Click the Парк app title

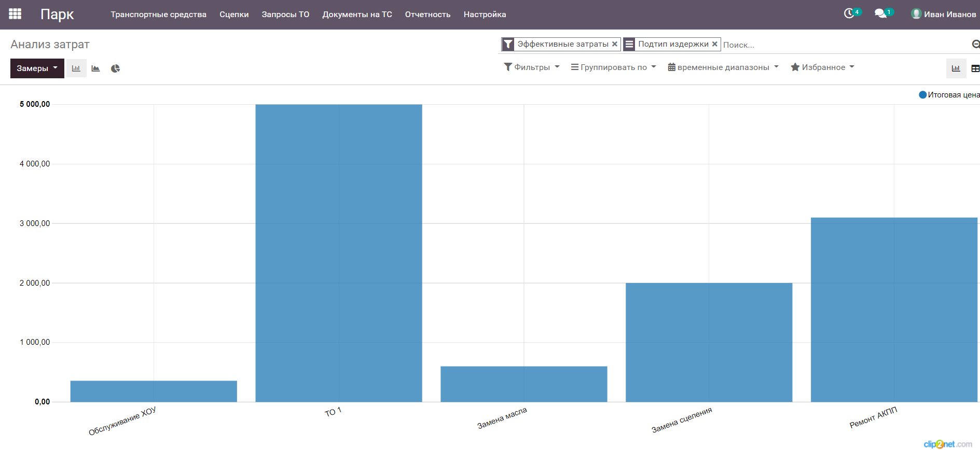pos(57,15)
